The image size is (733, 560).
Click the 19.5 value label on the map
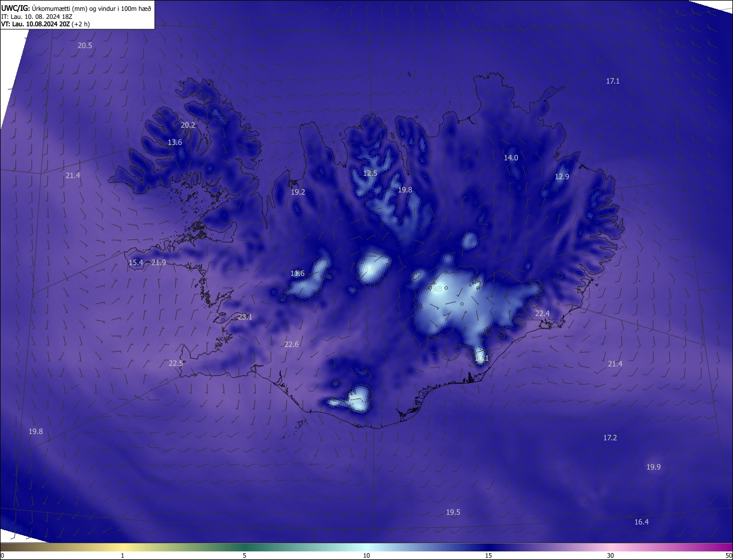click(x=453, y=512)
